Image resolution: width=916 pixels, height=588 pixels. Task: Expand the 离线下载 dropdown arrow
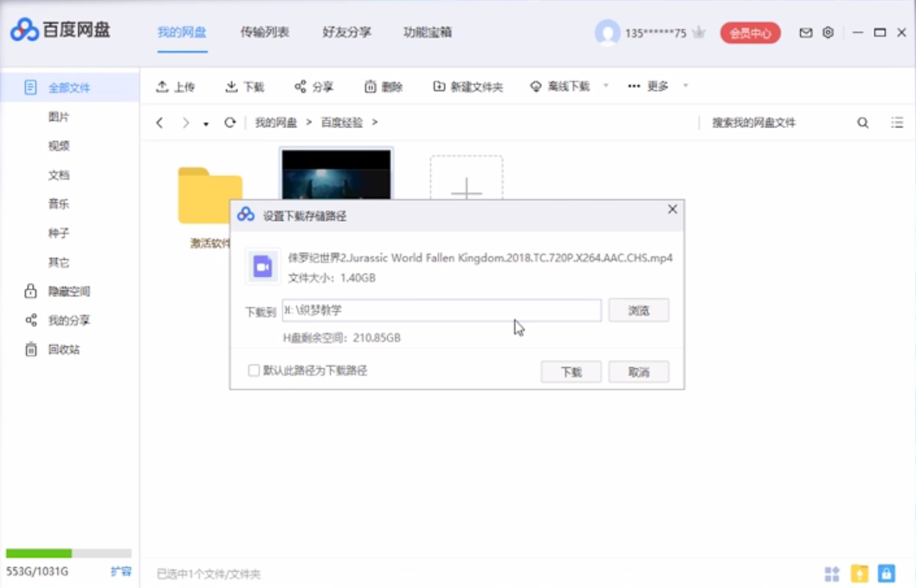[x=606, y=86]
